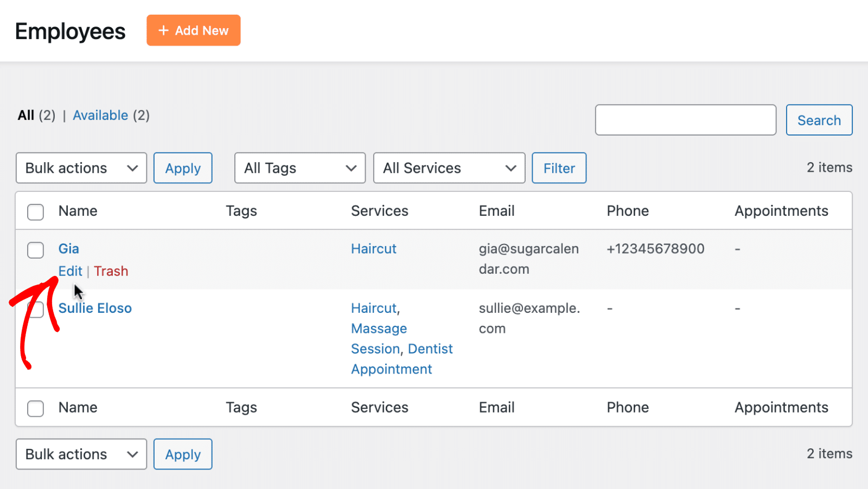Click inside the search input field
Image resolution: width=868 pixels, height=489 pixels.
pos(685,120)
